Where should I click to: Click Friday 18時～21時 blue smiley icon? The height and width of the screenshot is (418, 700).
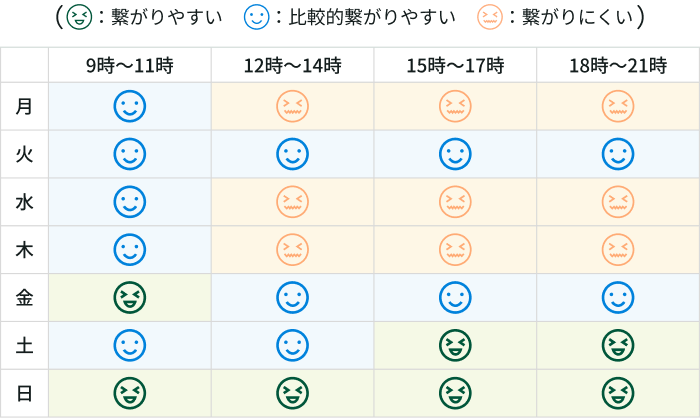pyautogui.click(x=617, y=298)
